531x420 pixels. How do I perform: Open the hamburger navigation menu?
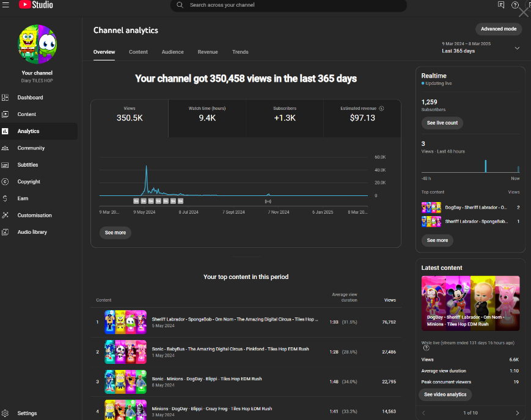coord(5,5)
